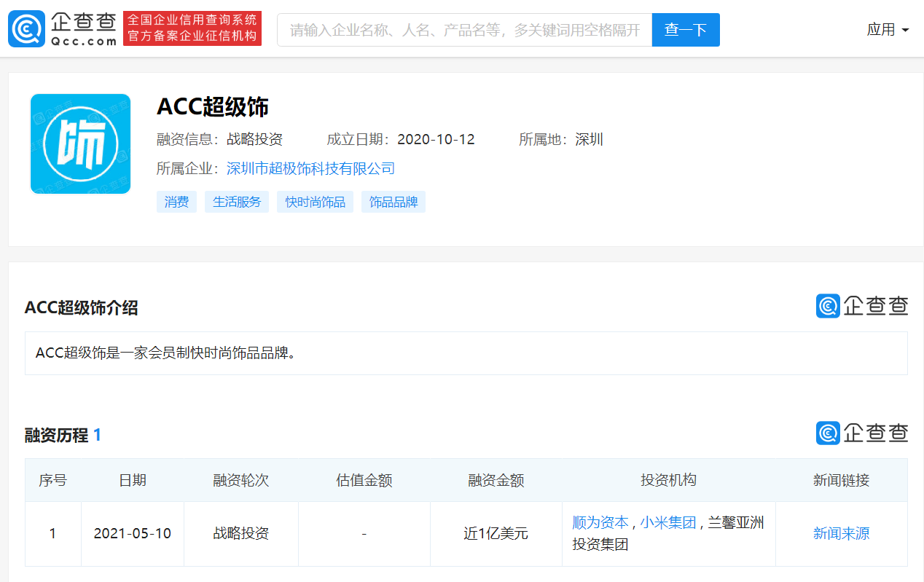Click the 融资历程 section heading
The height and width of the screenshot is (582, 924).
point(63,436)
